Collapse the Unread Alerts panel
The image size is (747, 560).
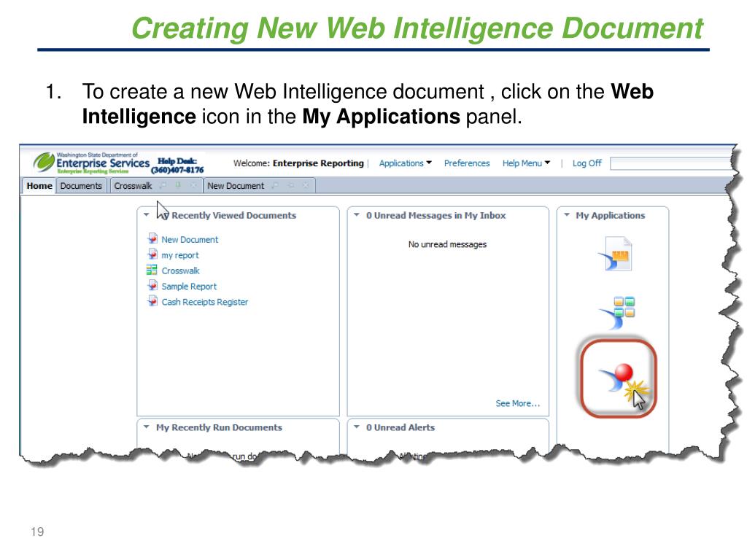pos(356,427)
